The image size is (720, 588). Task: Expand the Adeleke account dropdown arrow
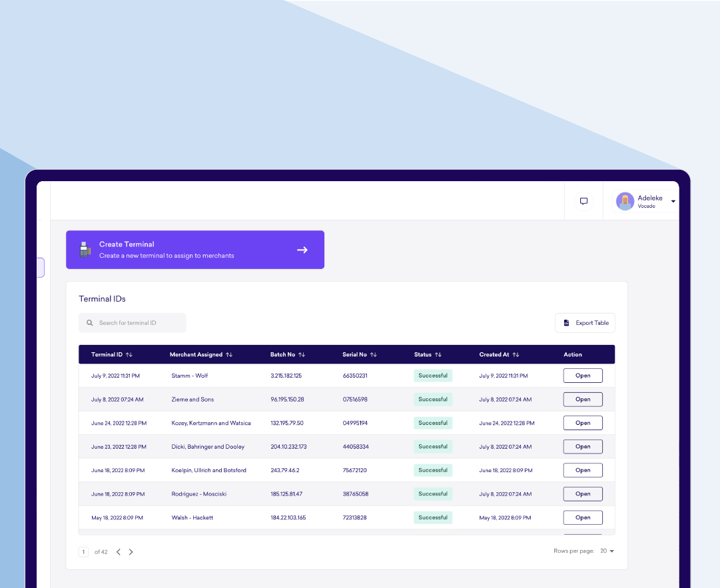pos(673,202)
